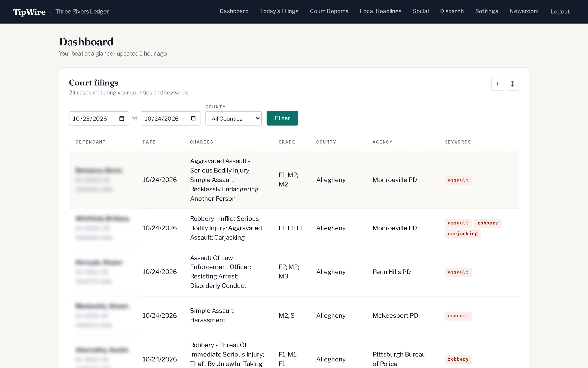Click the end date field 10/24/2026
This screenshot has height=368, width=588.
171,118
